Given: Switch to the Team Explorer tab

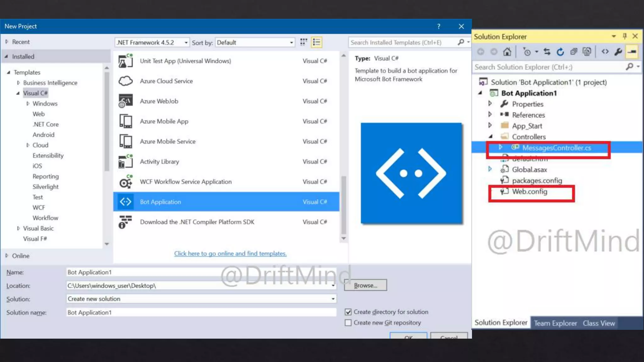Looking at the screenshot, I should coord(555,323).
